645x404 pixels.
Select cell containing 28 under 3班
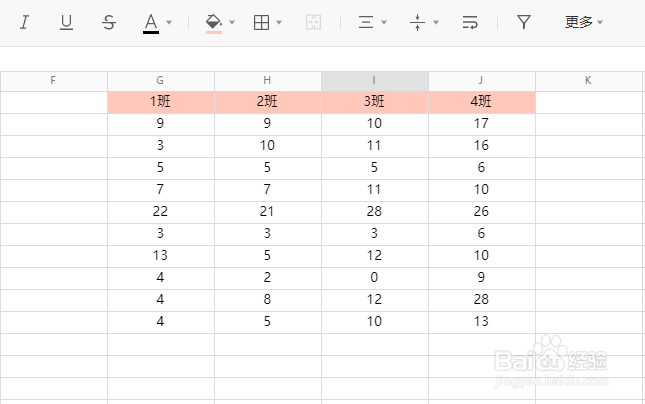(375, 212)
